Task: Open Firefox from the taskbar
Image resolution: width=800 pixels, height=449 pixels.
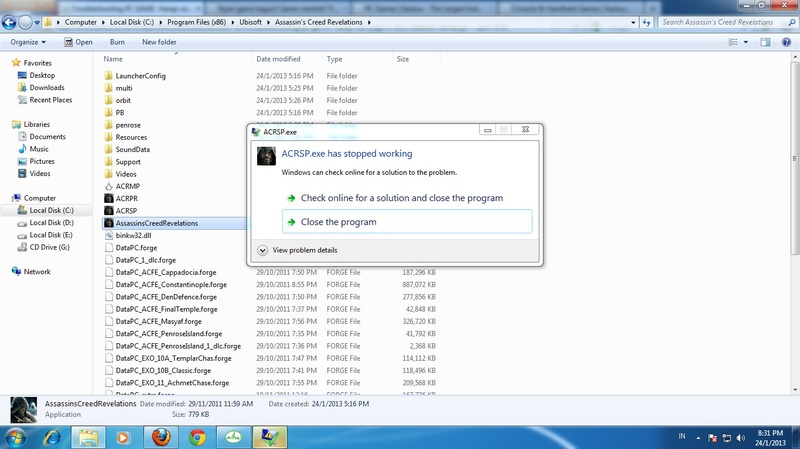Action: pyautogui.click(x=161, y=437)
